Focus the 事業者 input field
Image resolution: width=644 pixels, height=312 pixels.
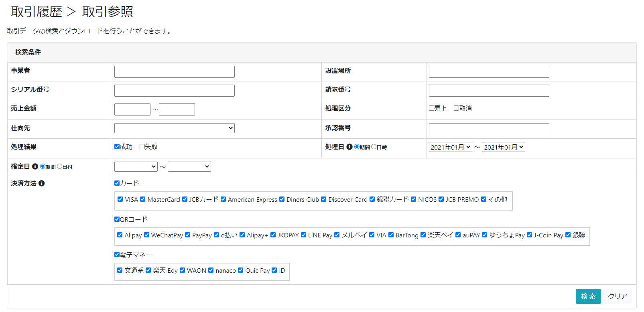[175, 72]
